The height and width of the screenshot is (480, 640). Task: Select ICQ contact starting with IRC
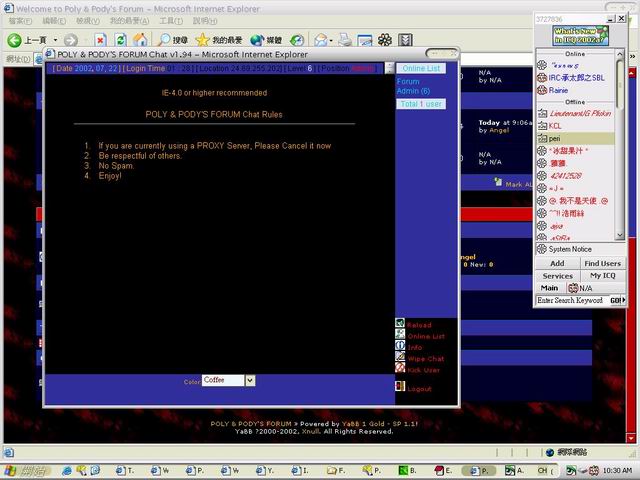coord(576,78)
